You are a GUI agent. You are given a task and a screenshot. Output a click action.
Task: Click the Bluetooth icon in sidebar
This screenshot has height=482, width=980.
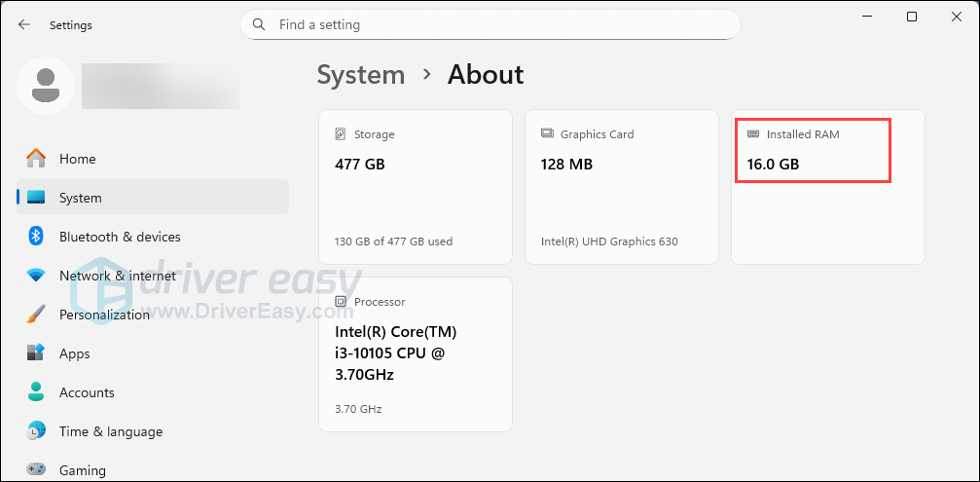coord(36,237)
